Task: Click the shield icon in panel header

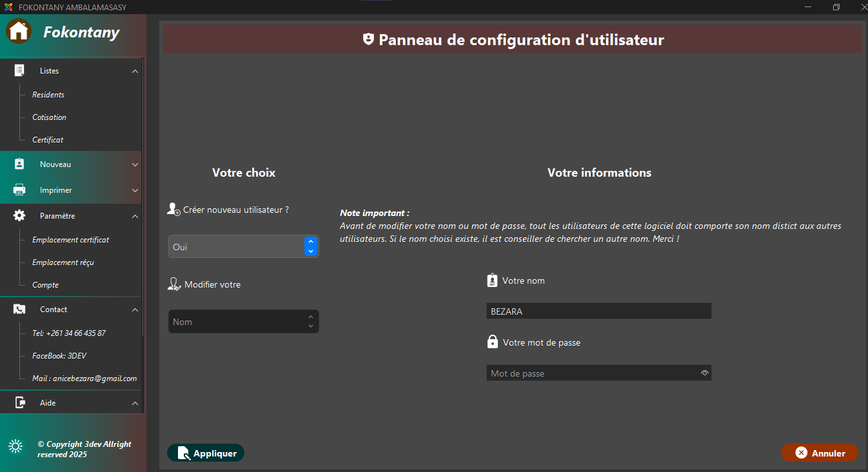Action: click(368, 39)
